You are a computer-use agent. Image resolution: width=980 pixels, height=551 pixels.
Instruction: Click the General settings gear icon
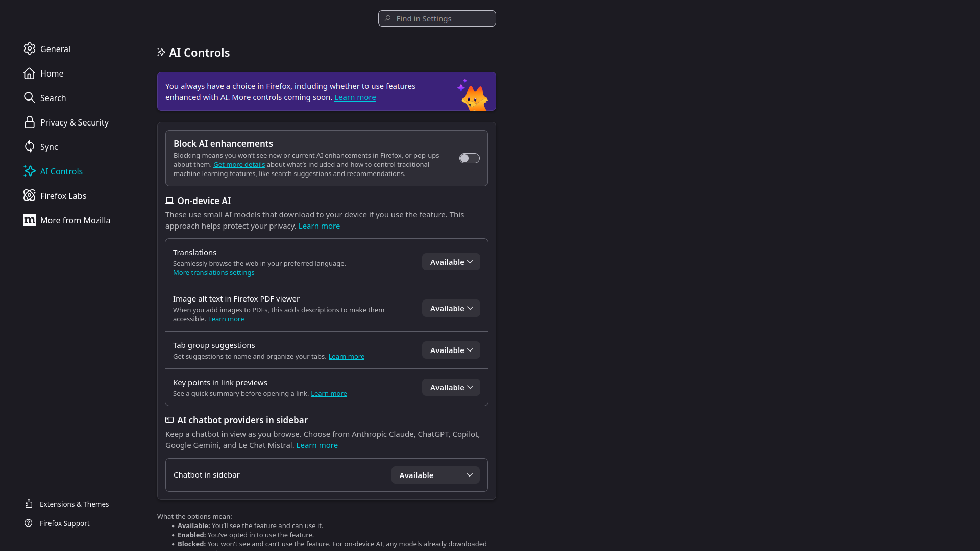[29, 48]
